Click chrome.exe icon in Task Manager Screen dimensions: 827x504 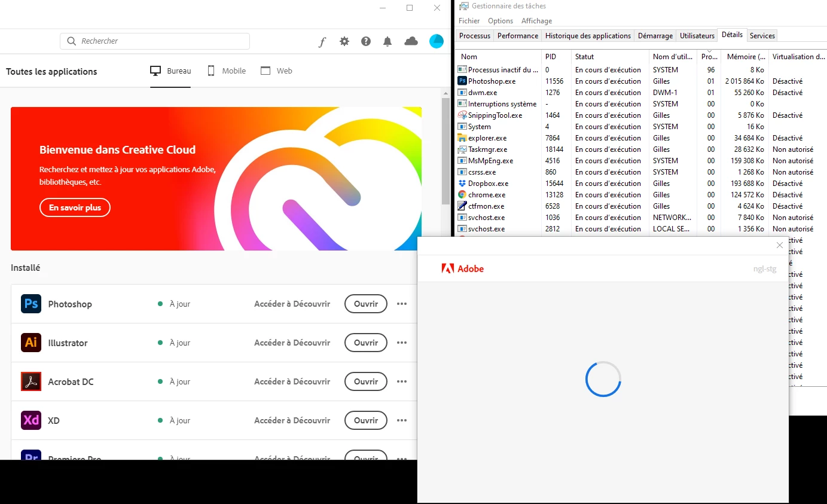[x=462, y=194]
